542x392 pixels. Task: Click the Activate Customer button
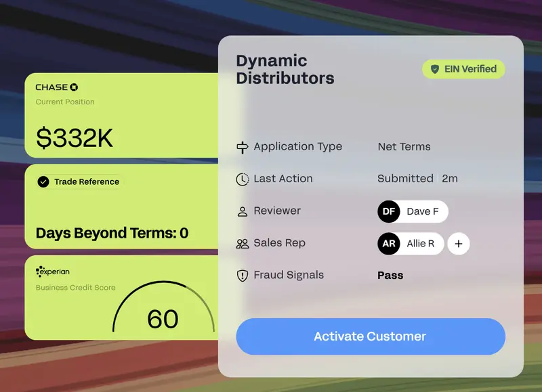[x=371, y=336]
